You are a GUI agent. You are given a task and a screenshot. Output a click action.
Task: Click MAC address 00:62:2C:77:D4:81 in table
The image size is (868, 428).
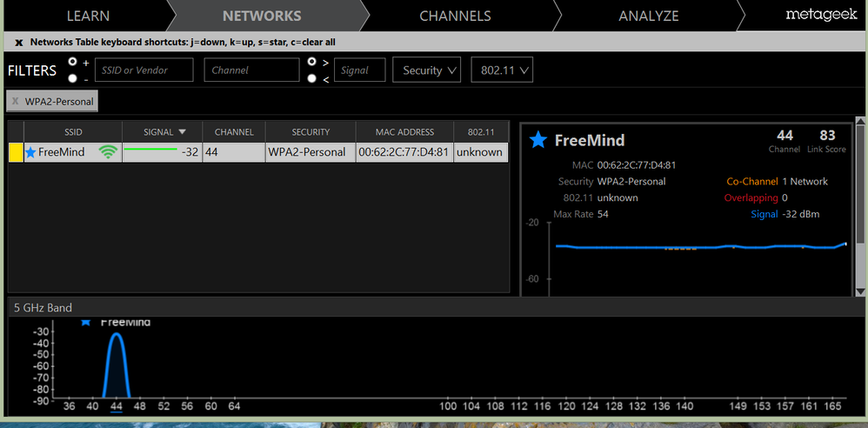tap(404, 152)
